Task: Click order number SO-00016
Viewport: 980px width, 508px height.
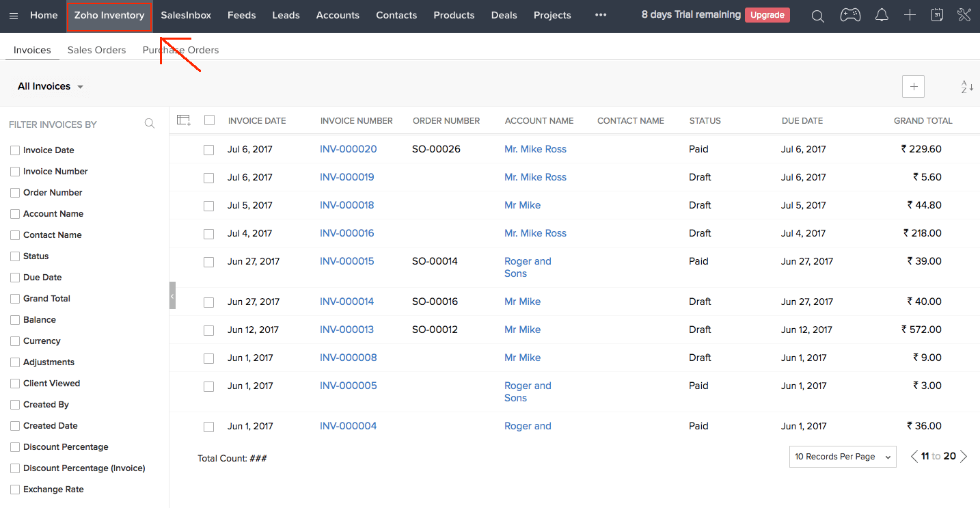Action: [x=435, y=302]
